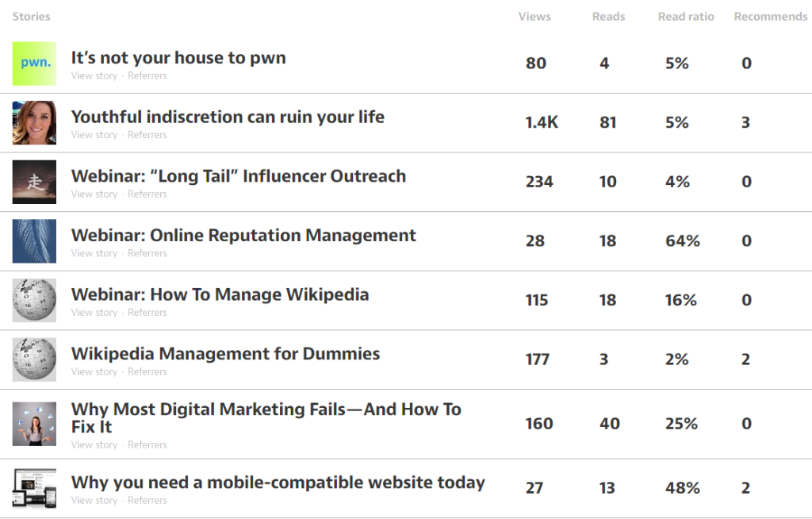Click the green pwn. story thumbnail
The height and width of the screenshot is (519, 812).
34,63
